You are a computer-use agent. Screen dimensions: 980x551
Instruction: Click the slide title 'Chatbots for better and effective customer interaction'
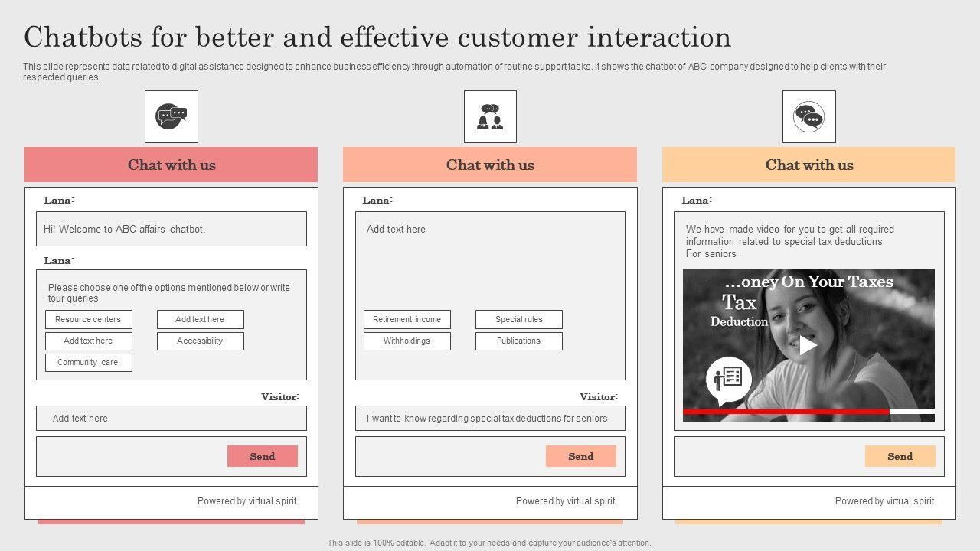pyautogui.click(x=377, y=37)
